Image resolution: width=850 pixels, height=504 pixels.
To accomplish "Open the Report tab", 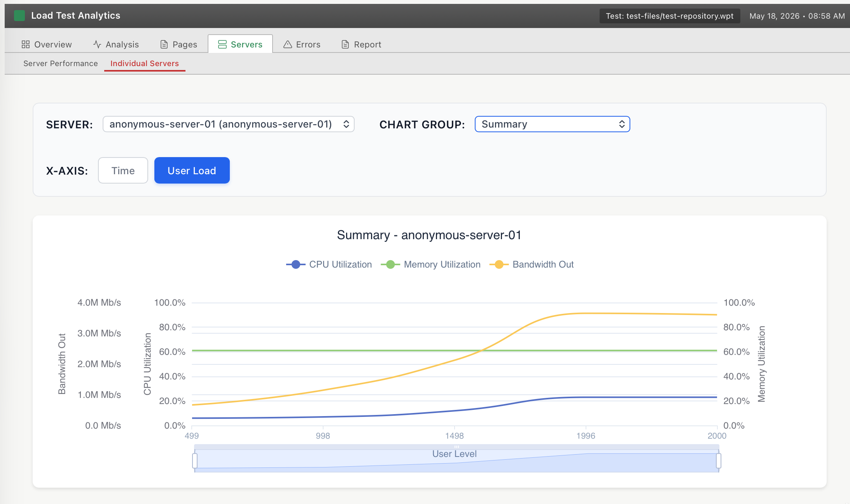I will [x=362, y=44].
